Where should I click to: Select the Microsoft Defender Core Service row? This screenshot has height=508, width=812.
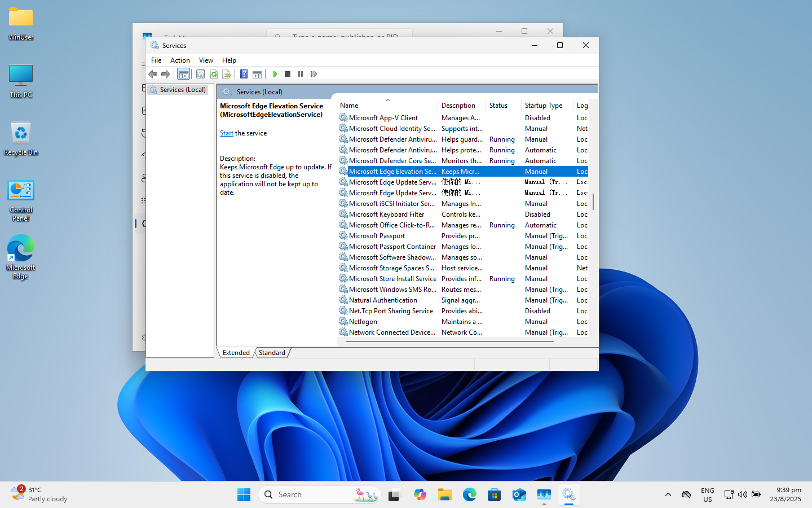[463, 161]
